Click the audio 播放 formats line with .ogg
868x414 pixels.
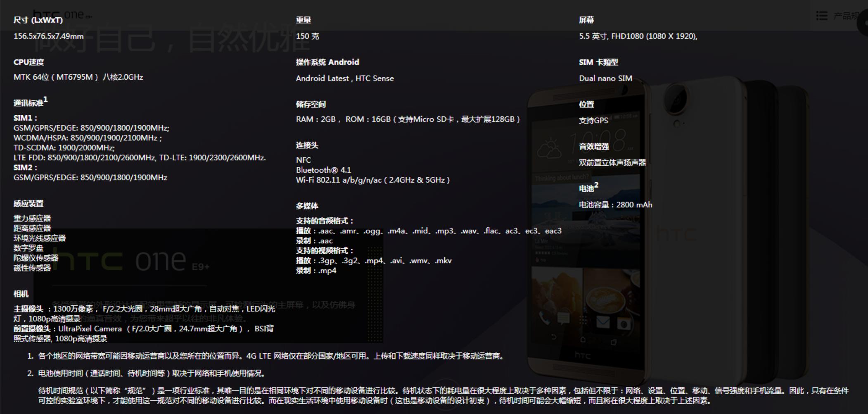(429, 231)
